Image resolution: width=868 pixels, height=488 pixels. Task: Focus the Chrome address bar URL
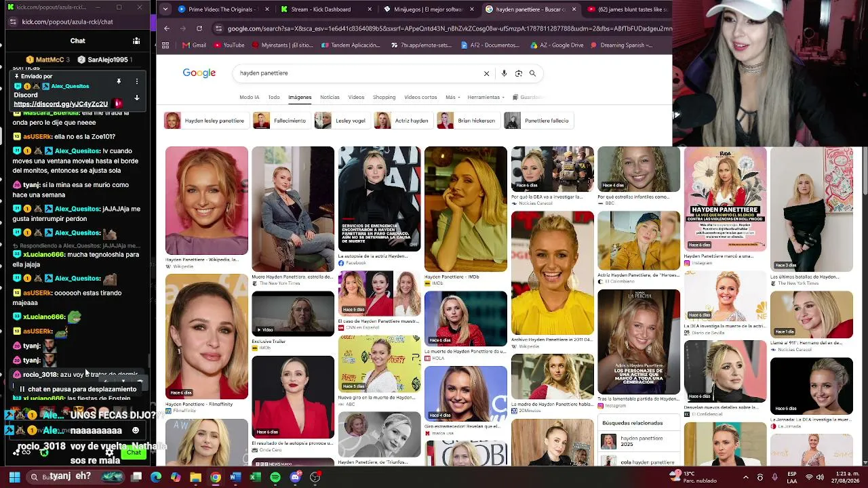click(450, 28)
